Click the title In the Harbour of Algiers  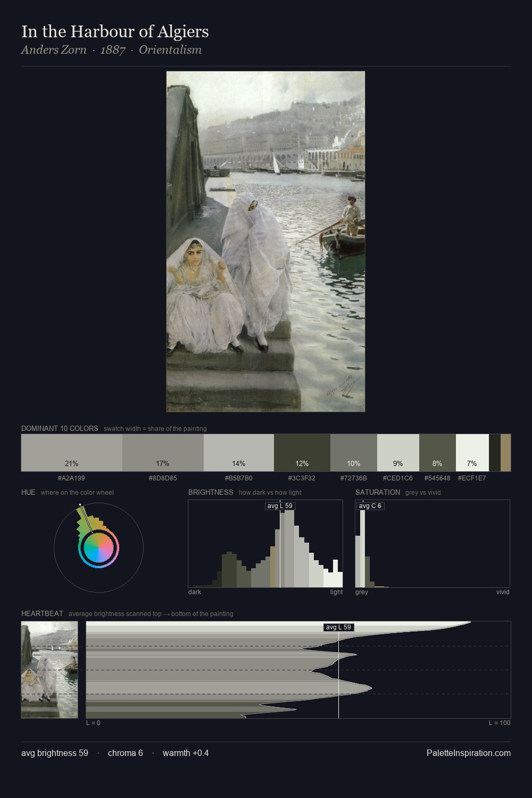[x=115, y=32]
